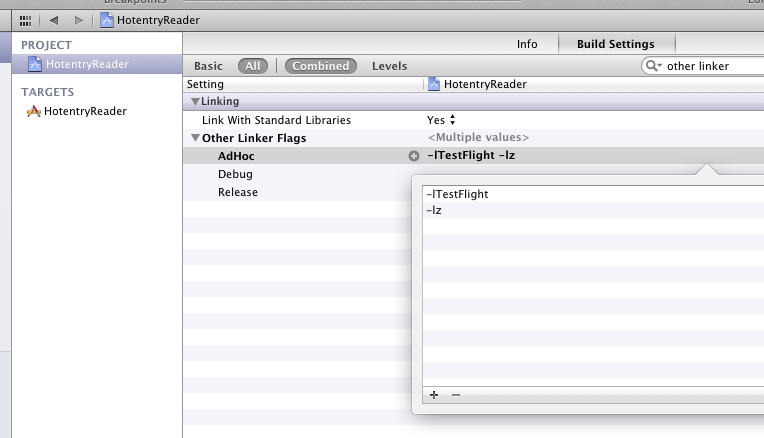
Task: Click the Multiple values placeholder
Action: 478,137
